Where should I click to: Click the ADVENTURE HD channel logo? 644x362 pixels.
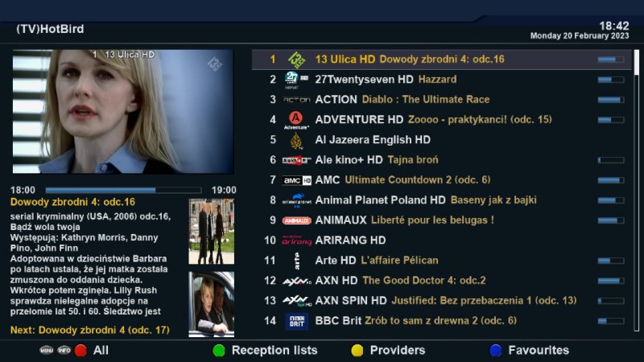coord(296,120)
